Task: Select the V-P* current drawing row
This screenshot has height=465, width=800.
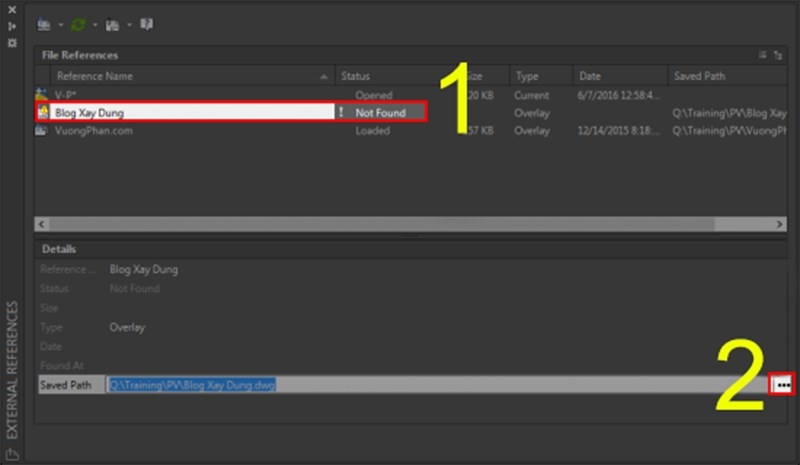Action: coord(410,95)
